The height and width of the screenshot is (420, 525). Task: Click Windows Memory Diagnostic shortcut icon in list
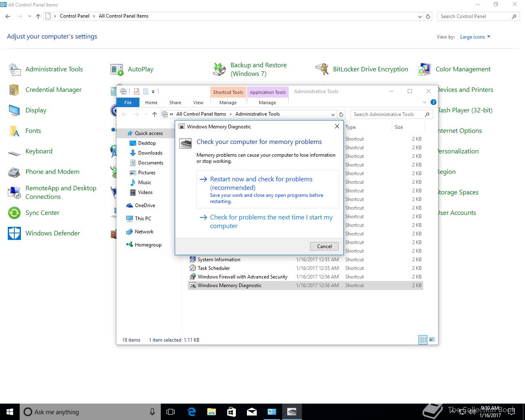(192, 285)
